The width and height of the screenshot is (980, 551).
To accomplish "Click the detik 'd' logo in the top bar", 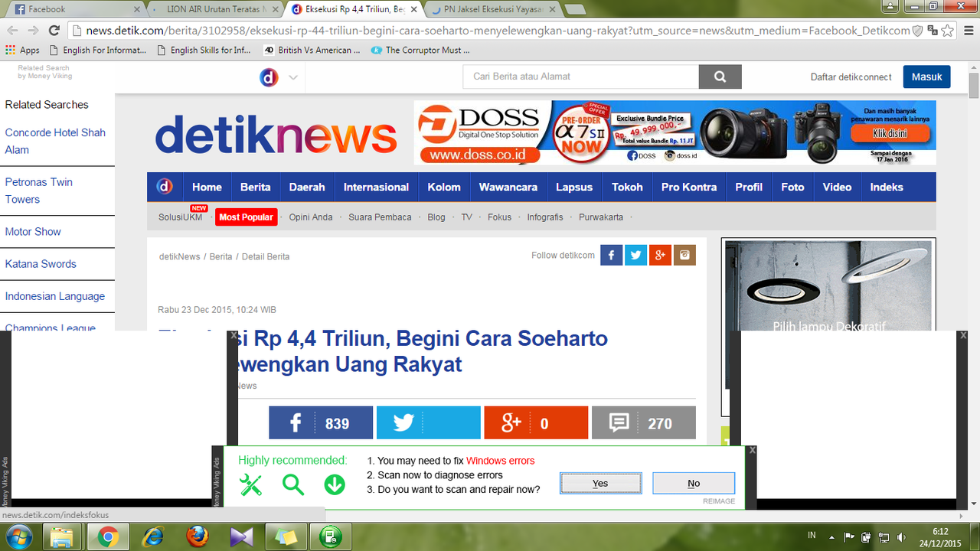I will (x=269, y=77).
